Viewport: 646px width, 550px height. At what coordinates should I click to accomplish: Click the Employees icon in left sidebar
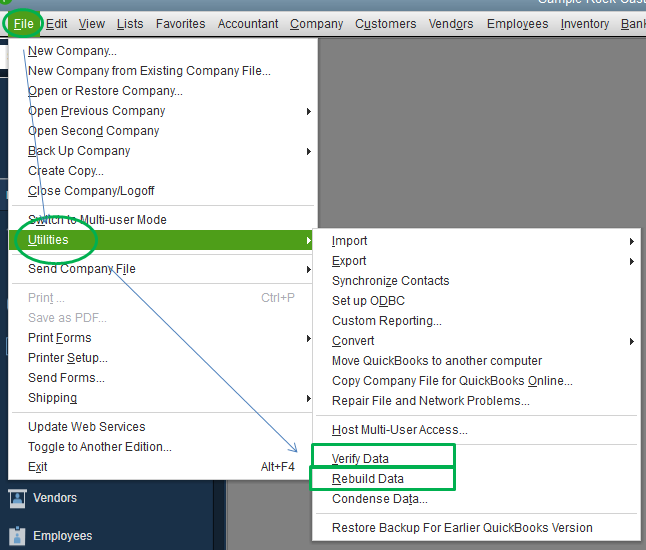(x=17, y=536)
